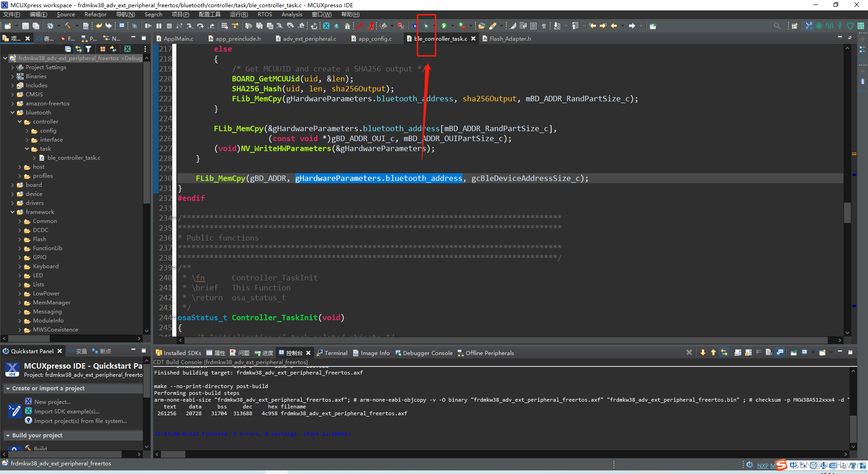Open dropdown arrow next to Build hammer
The height and width of the screenshot is (474, 868).
pyautogui.click(x=77, y=26)
